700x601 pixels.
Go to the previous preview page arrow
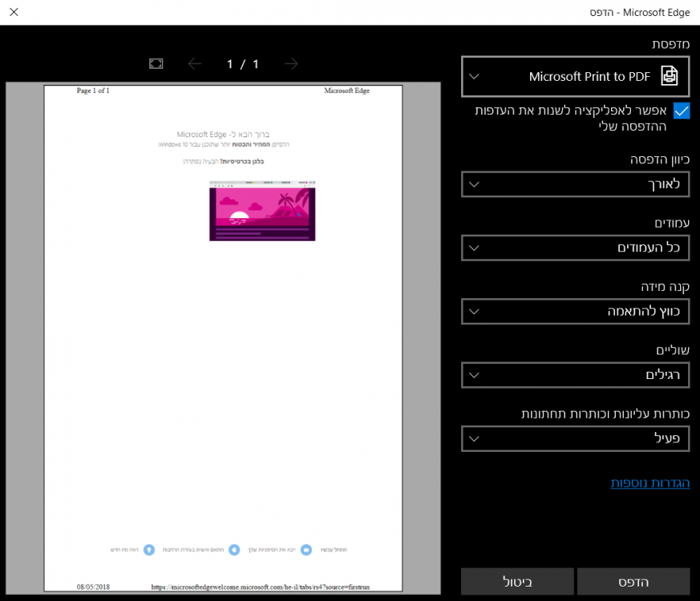click(195, 64)
